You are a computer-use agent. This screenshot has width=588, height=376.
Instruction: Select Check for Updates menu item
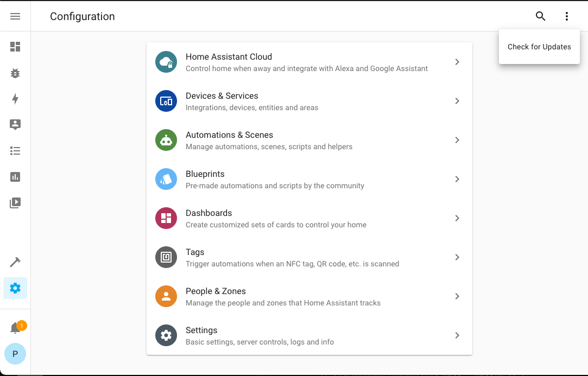(x=539, y=47)
